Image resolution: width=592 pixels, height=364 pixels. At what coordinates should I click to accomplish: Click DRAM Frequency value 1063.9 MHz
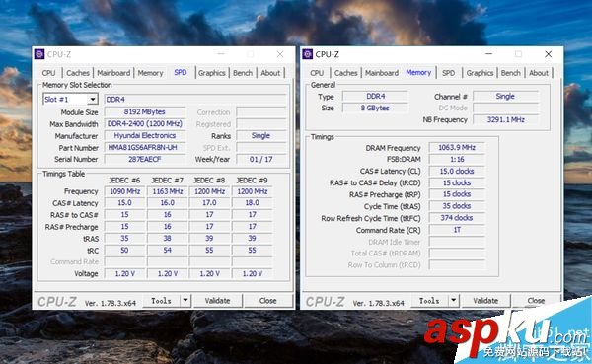[457, 148]
